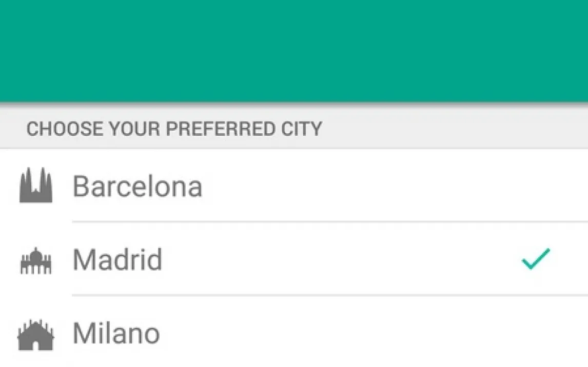Click the divider line below Madrid
Screen dimensions: 588x367
329,295
